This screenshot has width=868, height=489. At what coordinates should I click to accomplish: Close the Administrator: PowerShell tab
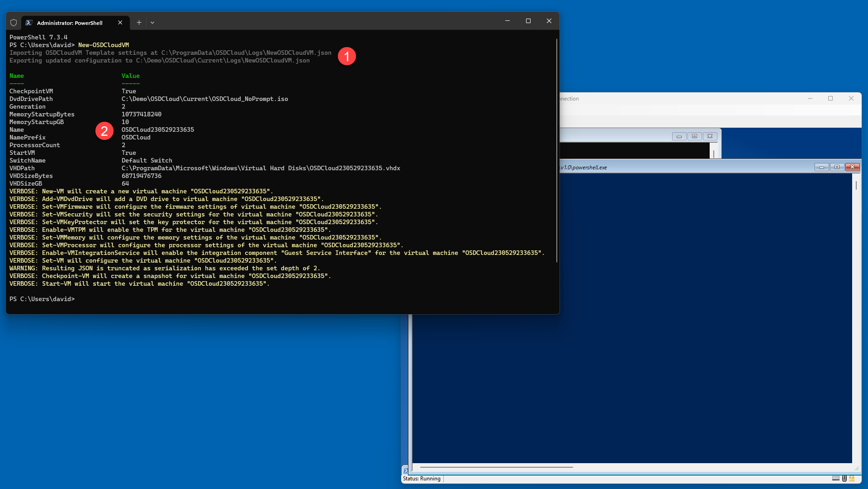pos(120,23)
